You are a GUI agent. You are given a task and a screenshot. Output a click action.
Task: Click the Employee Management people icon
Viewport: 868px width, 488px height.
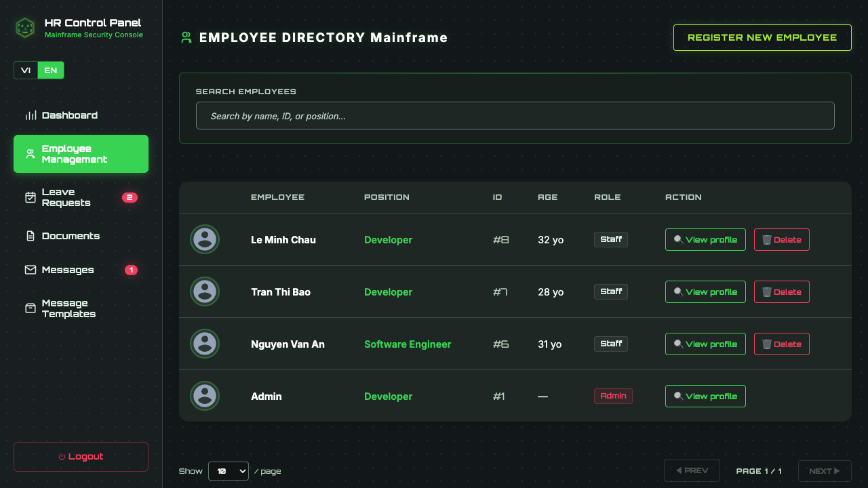point(31,154)
